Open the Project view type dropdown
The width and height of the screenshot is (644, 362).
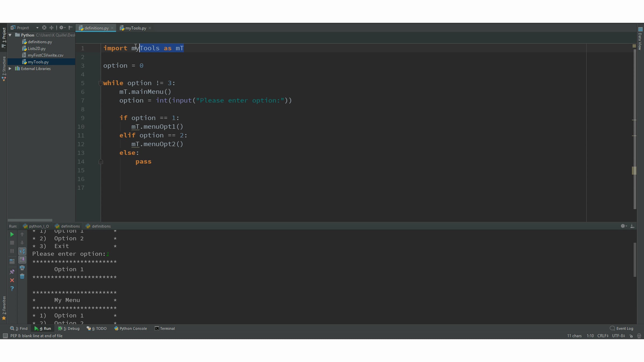tap(37, 28)
